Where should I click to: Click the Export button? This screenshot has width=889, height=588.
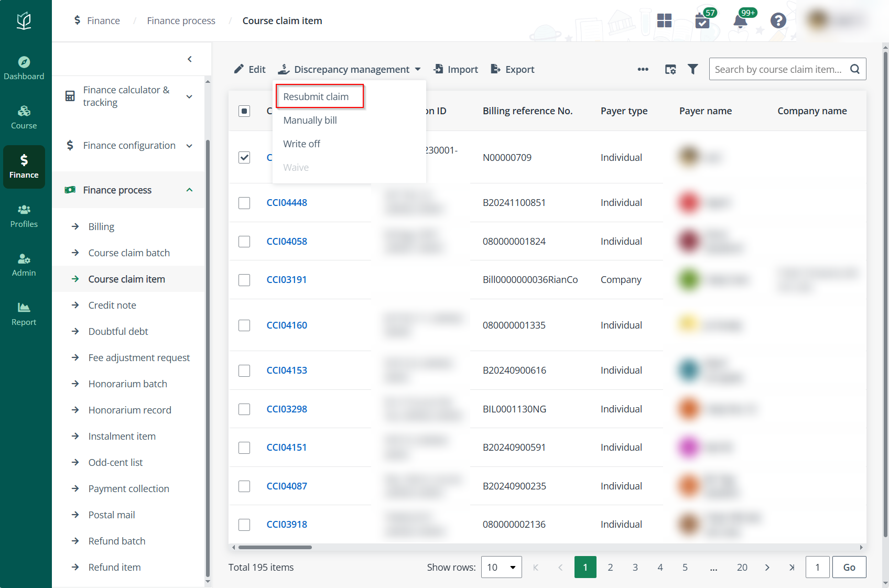512,69
